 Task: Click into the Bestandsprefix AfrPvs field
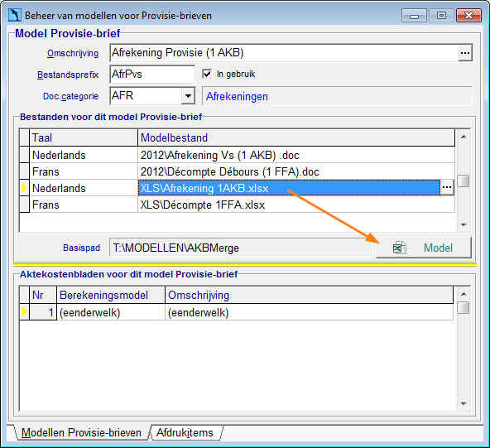coord(152,75)
